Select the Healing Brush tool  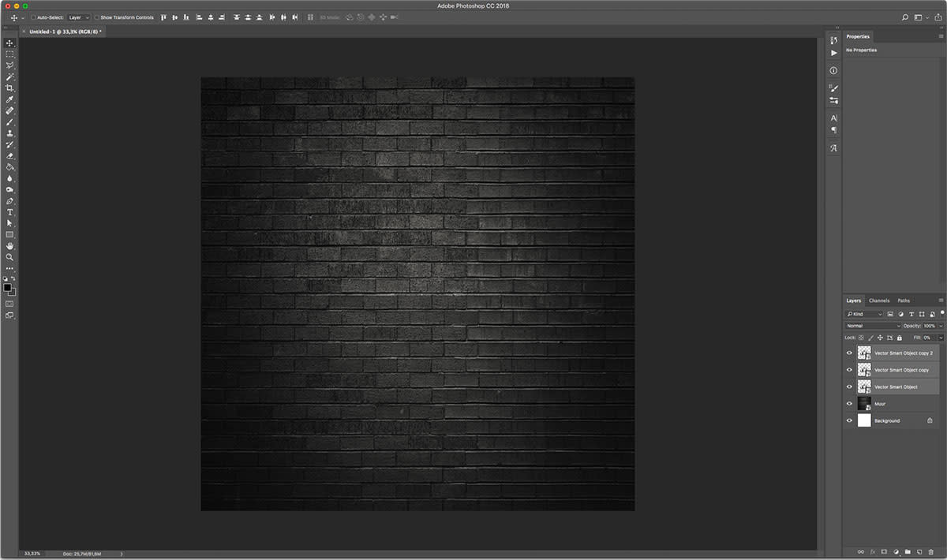pyautogui.click(x=10, y=111)
